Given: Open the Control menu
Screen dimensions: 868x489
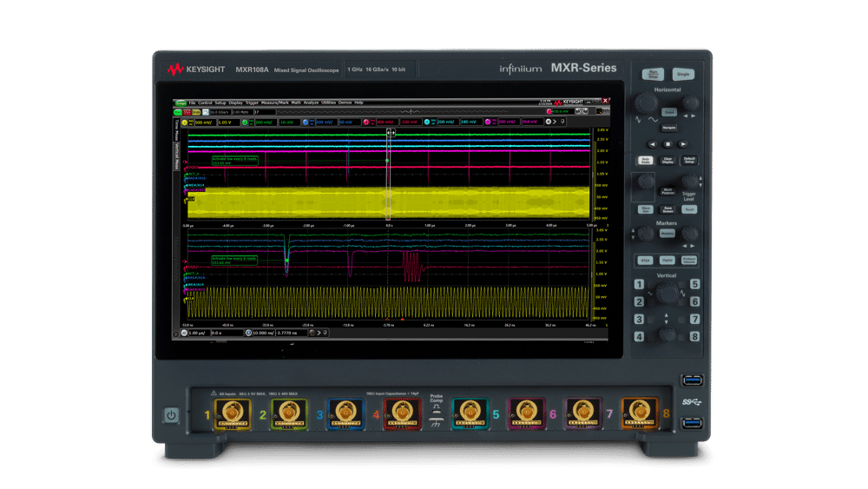Looking at the screenshot, I should [x=205, y=102].
